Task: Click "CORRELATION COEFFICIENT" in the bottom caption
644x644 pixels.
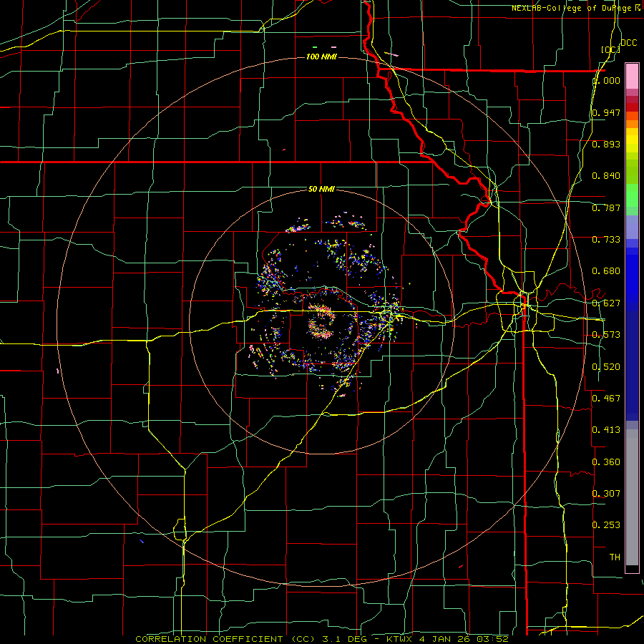Action: [209, 639]
